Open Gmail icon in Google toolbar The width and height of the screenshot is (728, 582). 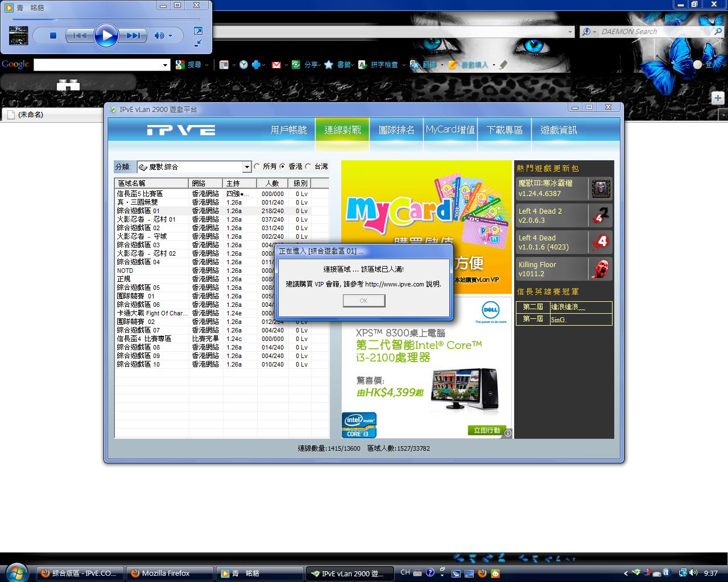(x=276, y=65)
